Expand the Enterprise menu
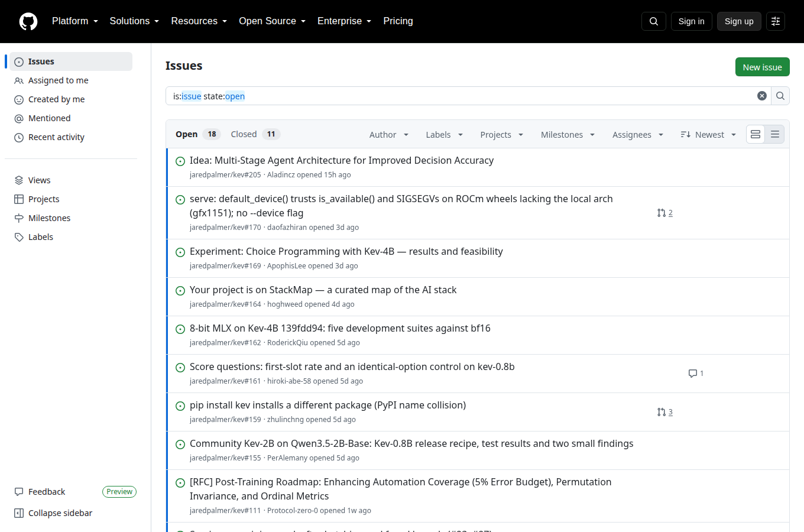 (344, 21)
